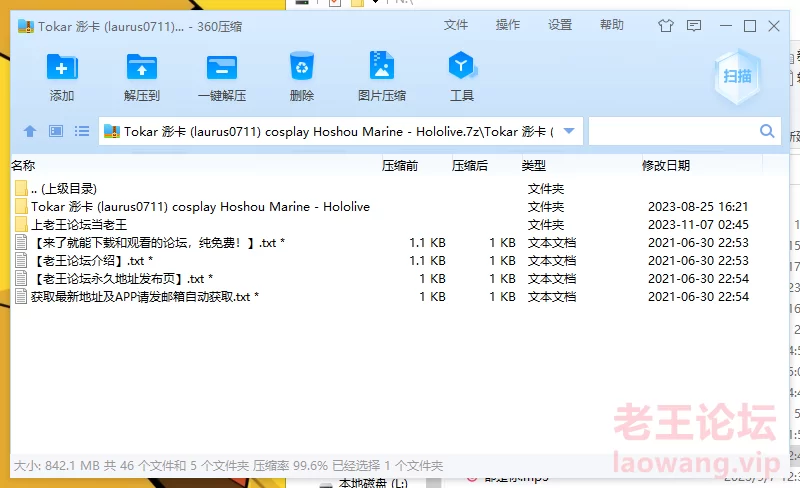Click the 解压到 (Extract to) icon

point(142,66)
